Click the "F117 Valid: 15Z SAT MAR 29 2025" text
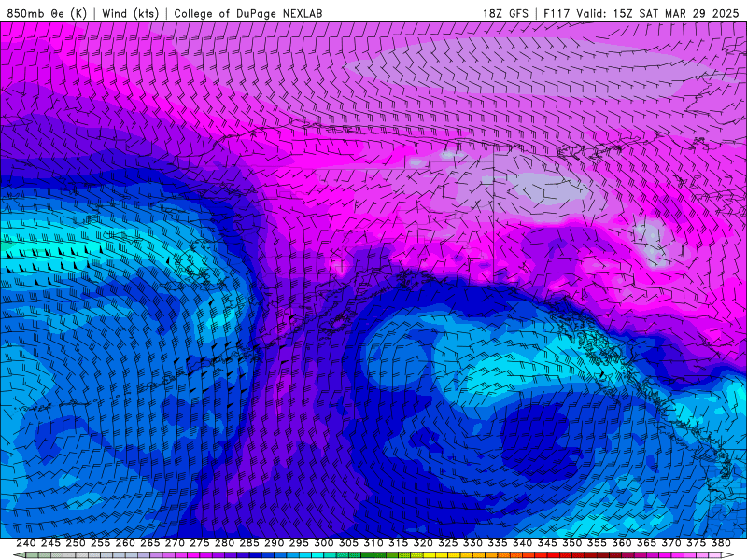The image size is (747, 560). coord(641,13)
